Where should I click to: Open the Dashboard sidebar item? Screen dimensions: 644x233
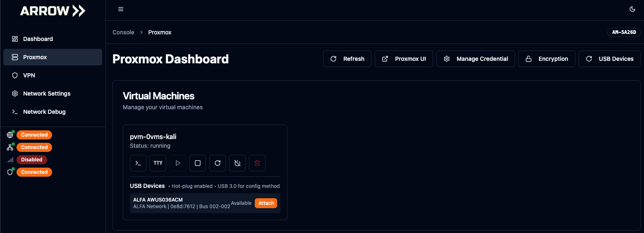tap(53, 39)
